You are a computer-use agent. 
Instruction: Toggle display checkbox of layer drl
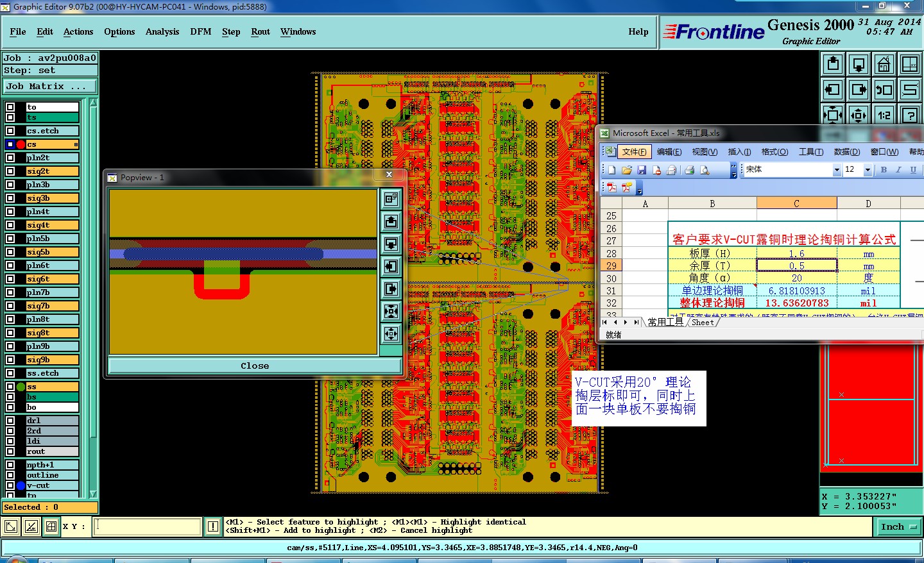[x=10, y=421]
